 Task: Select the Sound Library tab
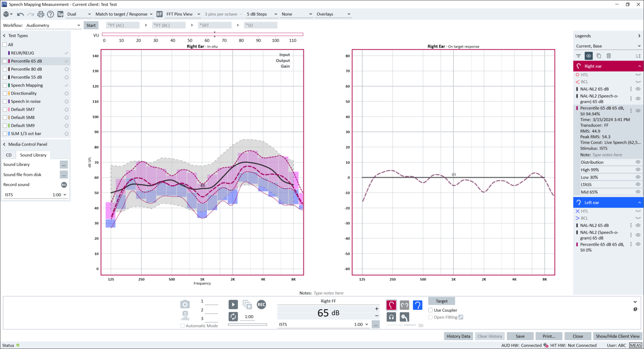tap(33, 155)
